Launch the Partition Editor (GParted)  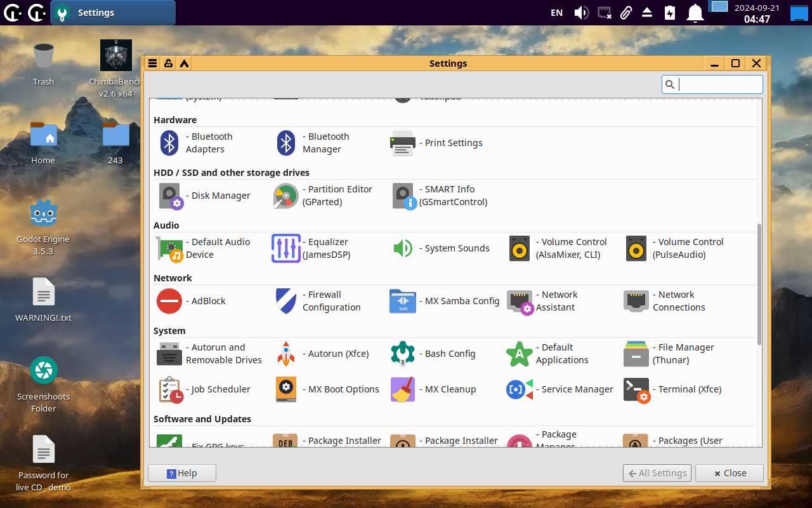click(x=286, y=196)
